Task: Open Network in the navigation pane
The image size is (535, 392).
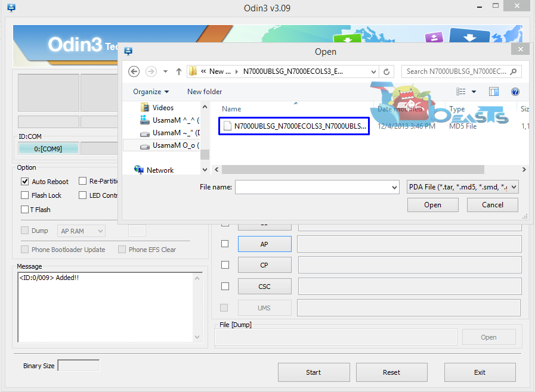Action: coord(154,170)
